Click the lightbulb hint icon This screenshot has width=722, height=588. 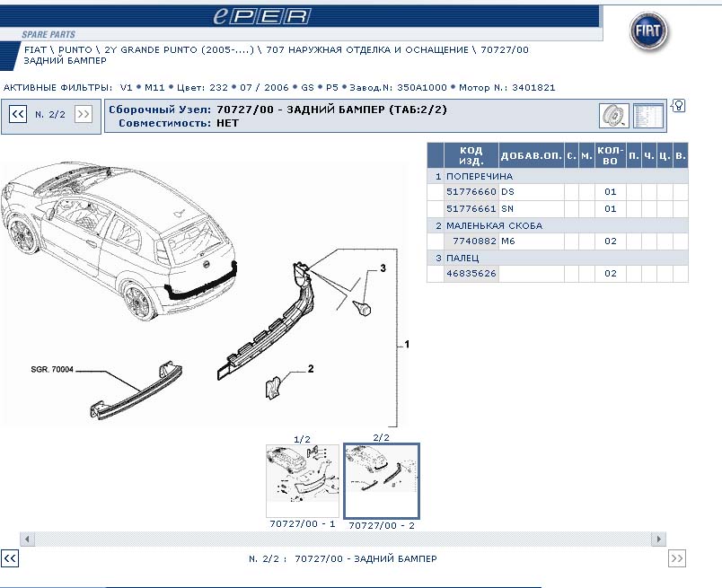click(x=679, y=106)
